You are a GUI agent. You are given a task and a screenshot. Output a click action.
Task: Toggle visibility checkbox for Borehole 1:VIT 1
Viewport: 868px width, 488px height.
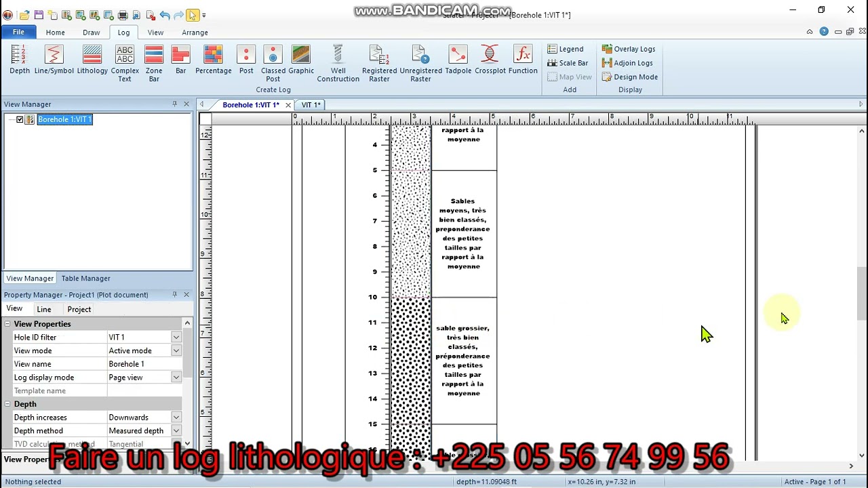(20, 119)
